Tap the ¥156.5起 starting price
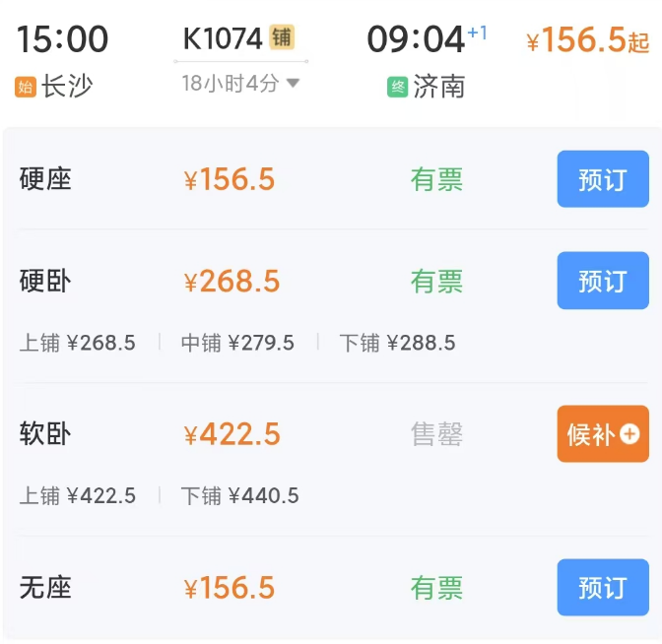The image size is (662, 644). (x=587, y=40)
